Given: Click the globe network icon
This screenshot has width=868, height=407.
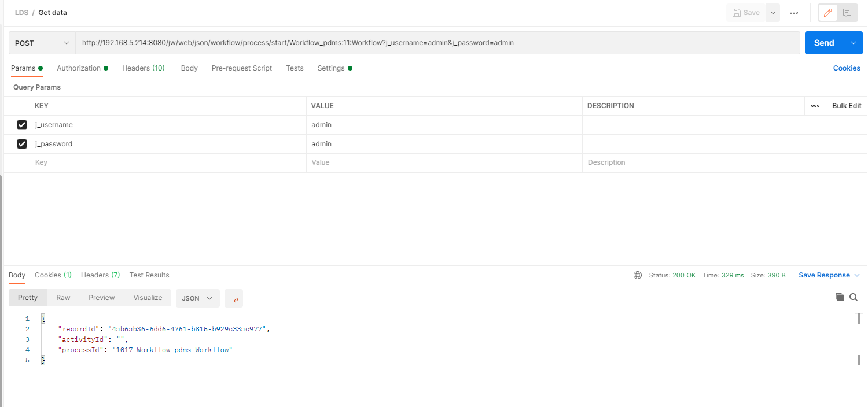Looking at the screenshot, I should pyautogui.click(x=638, y=275).
